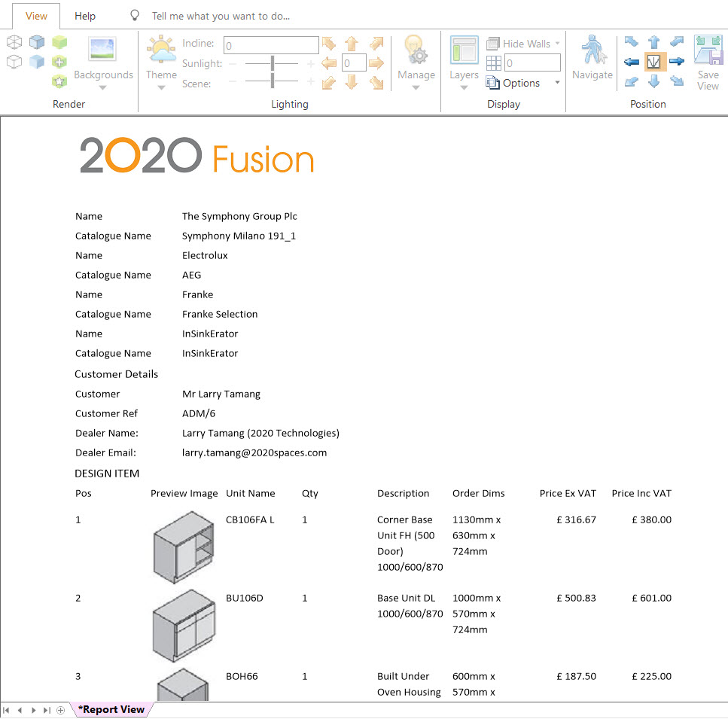The image size is (728, 719).
Task: Toggle the green cube render option
Action: pyautogui.click(x=59, y=42)
